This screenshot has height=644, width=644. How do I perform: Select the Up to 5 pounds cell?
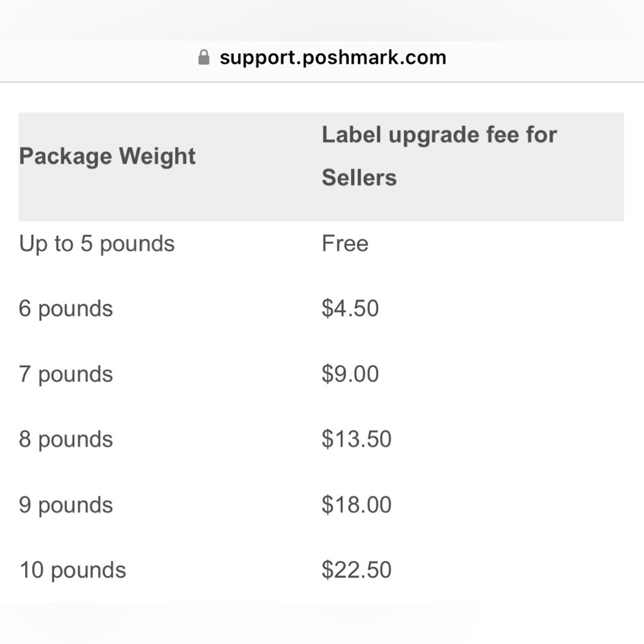tap(97, 244)
